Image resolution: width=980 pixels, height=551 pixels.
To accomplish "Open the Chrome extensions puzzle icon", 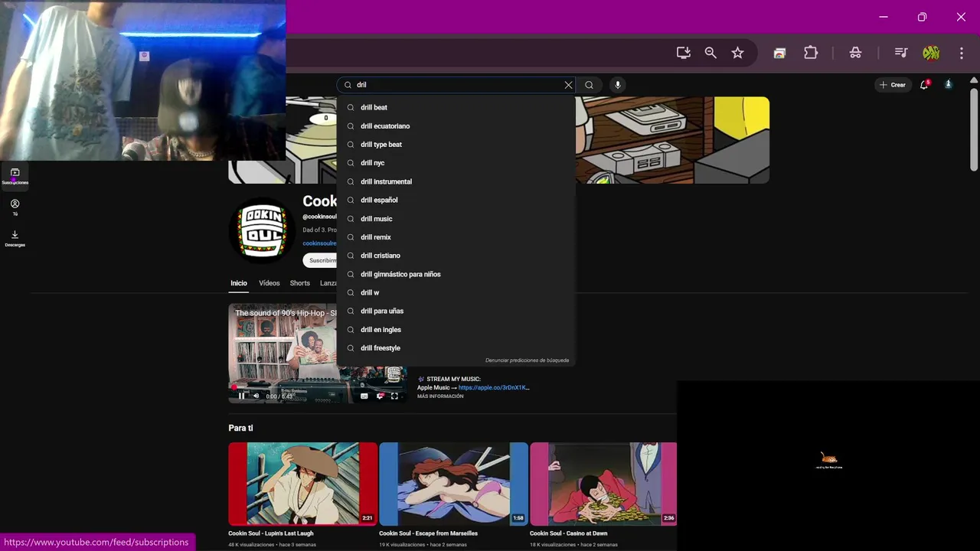I will pyautogui.click(x=811, y=53).
